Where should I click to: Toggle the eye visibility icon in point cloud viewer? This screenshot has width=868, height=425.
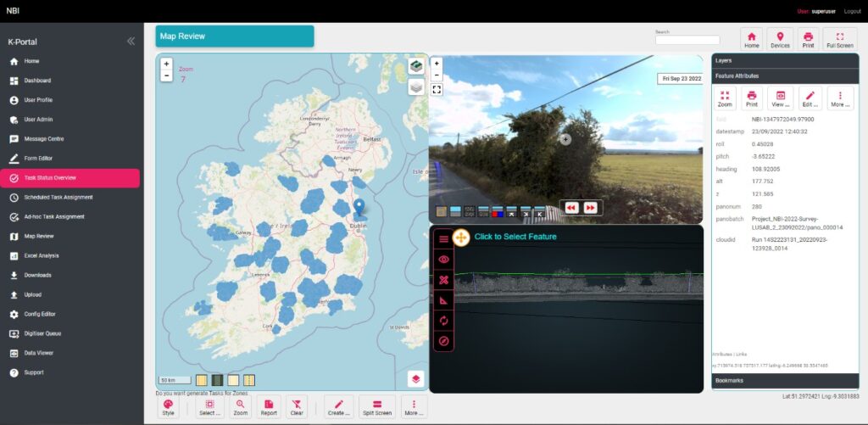(x=442, y=260)
